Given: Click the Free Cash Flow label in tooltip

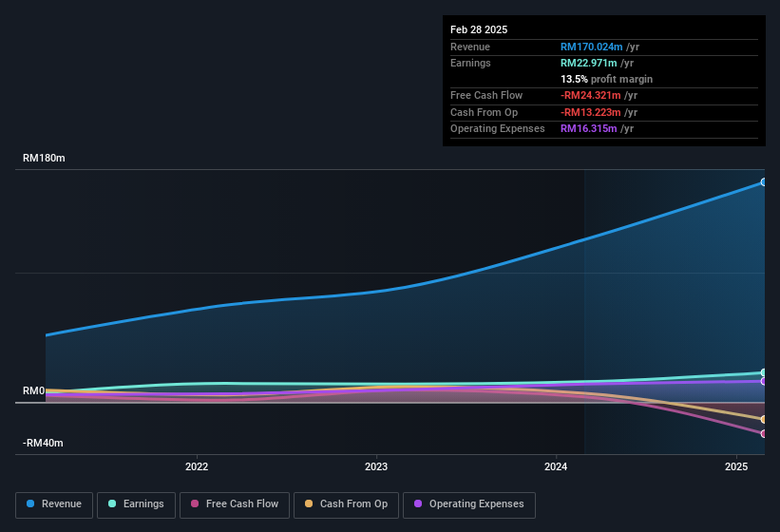Looking at the screenshot, I should tap(486, 95).
